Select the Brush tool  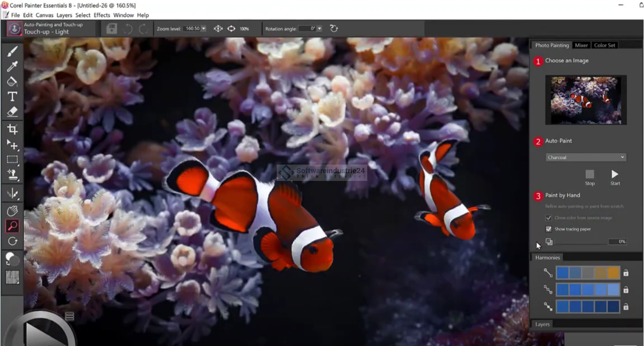click(12, 51)
